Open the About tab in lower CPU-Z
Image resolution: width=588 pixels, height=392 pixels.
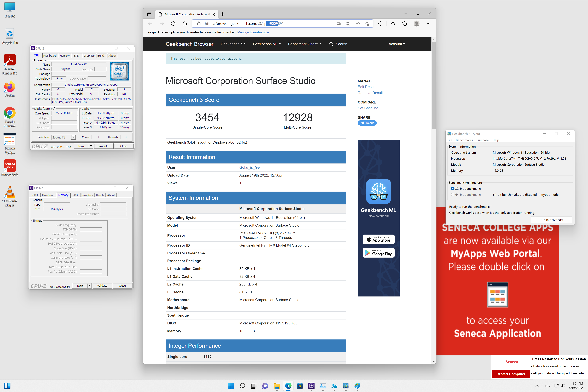coord(111,195)
